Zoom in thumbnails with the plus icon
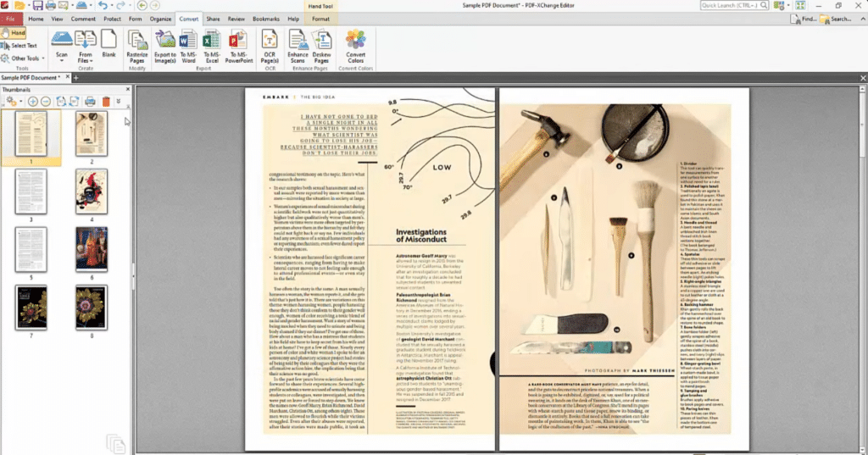 33,102
